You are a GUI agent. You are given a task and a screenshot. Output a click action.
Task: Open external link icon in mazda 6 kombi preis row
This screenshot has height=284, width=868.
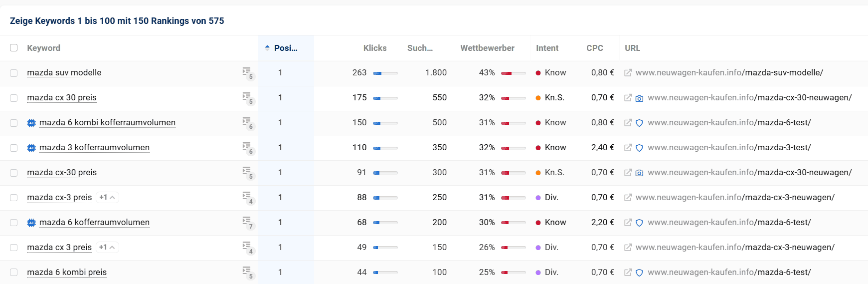coord(628,273)
